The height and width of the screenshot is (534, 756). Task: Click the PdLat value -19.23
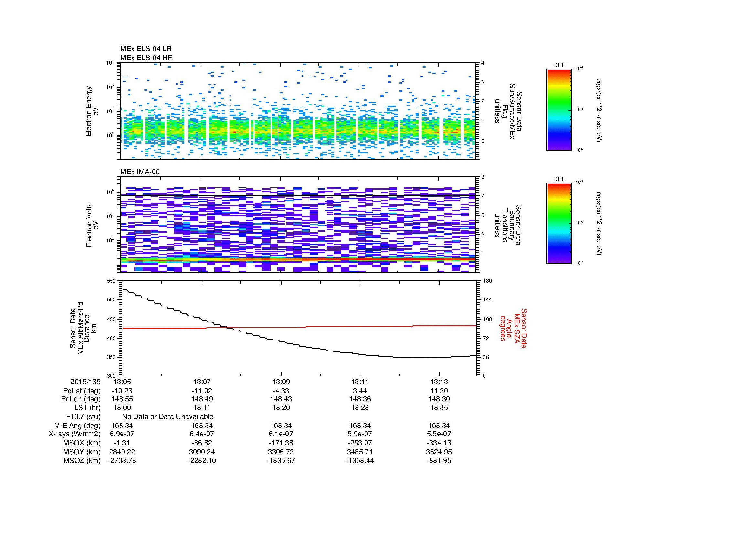tap(122, 391)
